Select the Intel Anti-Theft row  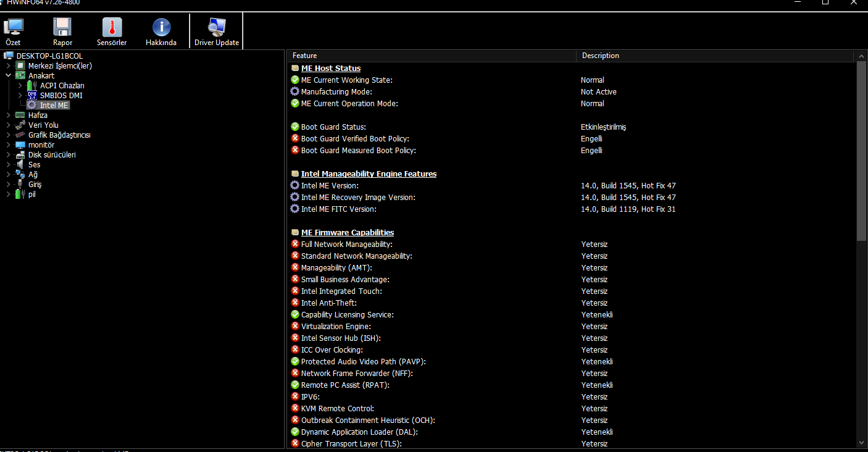coord(572,303)
